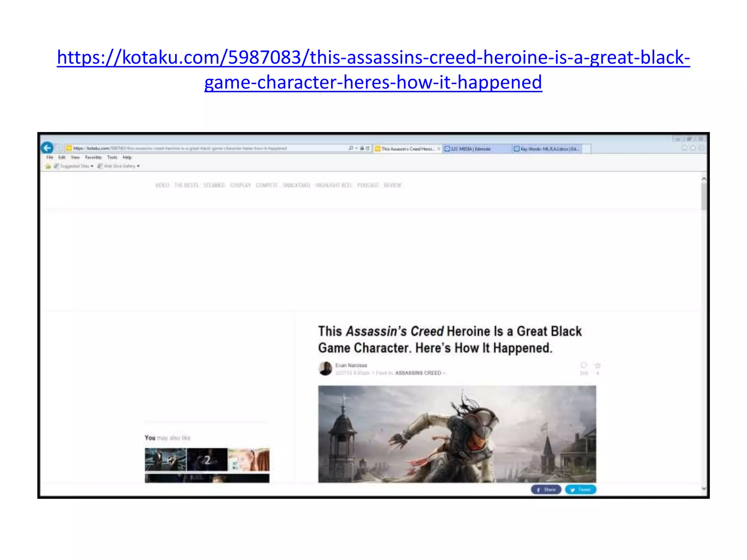Viewport: 747px width, 560px height.
Task: Tweet the article with Twitter button
Action: [x=581, y=489]
